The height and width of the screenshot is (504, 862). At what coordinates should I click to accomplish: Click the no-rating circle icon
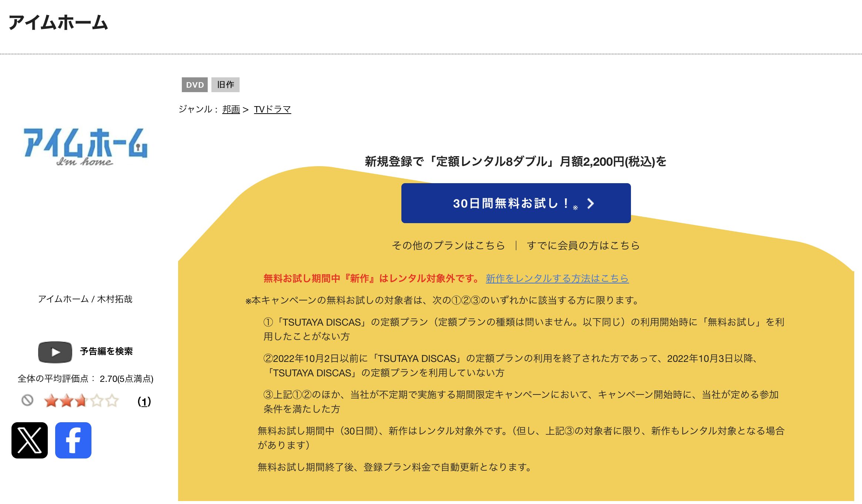(x=27, y=400)
